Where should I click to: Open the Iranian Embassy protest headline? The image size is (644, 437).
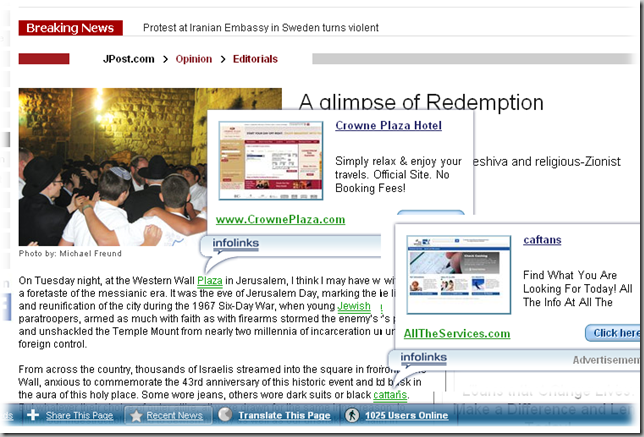(x=260, y=28)
